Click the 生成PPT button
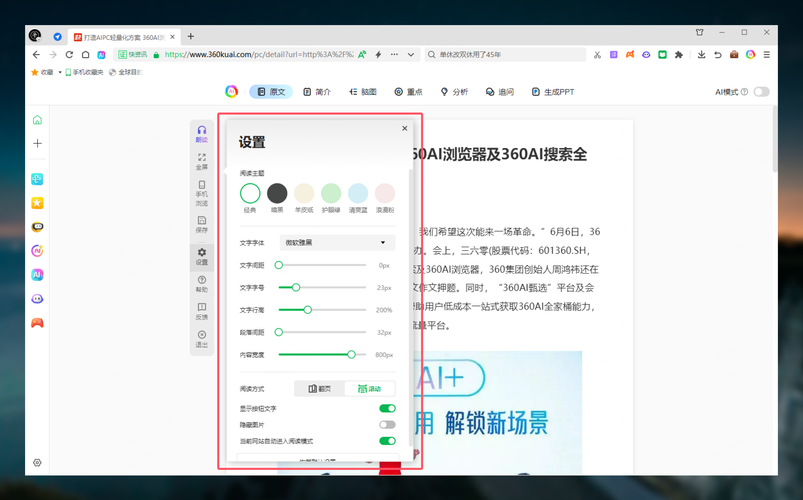 coord(553,92)
